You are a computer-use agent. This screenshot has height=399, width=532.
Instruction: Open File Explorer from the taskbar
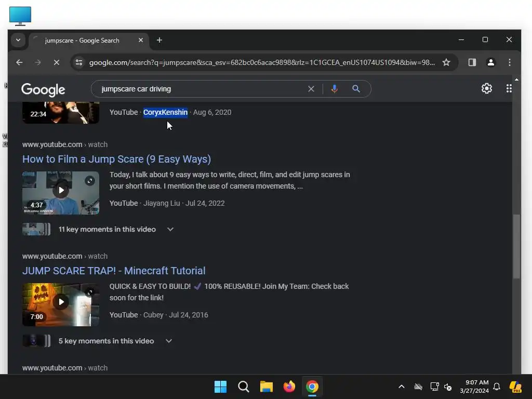(x=267, y=387)
